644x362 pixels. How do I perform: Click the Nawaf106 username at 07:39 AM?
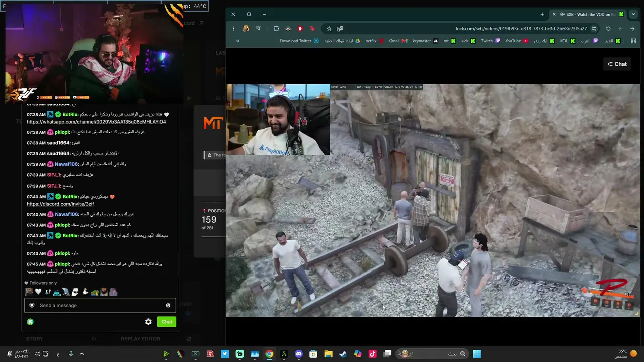point(66,164)
